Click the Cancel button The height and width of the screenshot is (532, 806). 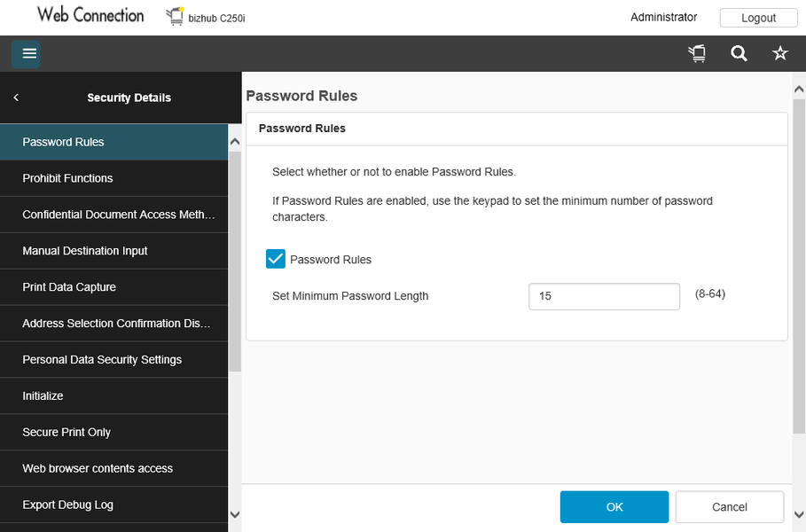pyautogui.click(x=729, y=507)
